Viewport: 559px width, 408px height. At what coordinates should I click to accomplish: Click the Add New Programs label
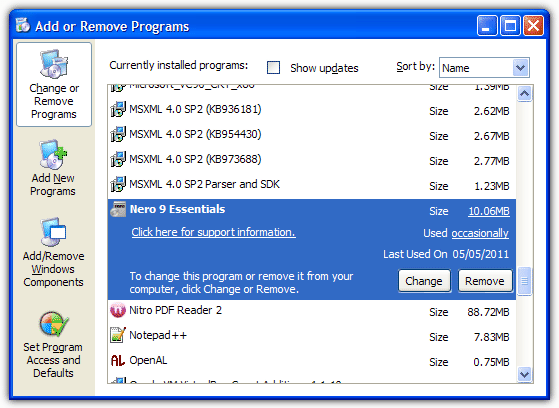click(53, 184)
